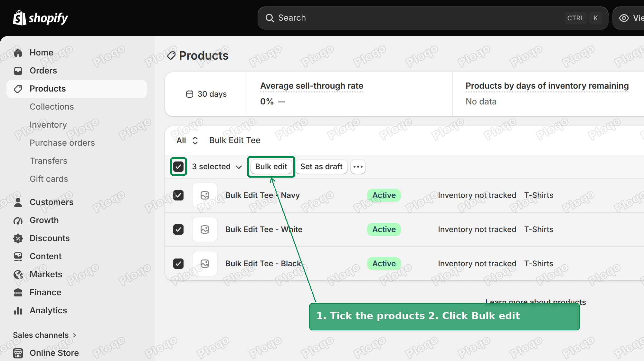Expand the Sales channels section
Viewport: 644px width, 361px height.
(45, 335)
